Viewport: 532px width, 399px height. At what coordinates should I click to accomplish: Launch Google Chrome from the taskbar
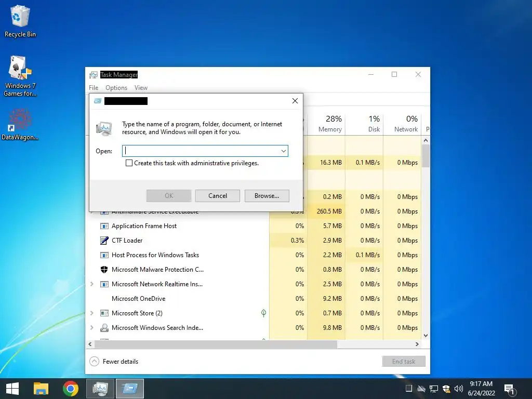pos(71,389)
